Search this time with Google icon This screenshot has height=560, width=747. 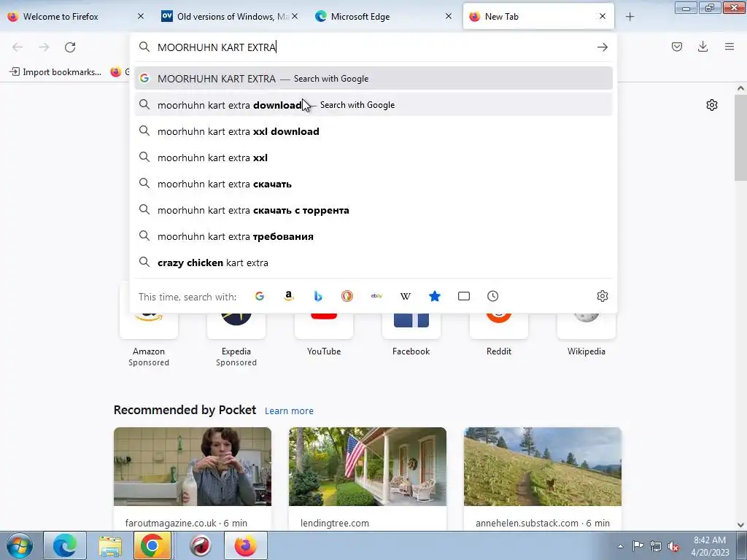tap(260, 296)
